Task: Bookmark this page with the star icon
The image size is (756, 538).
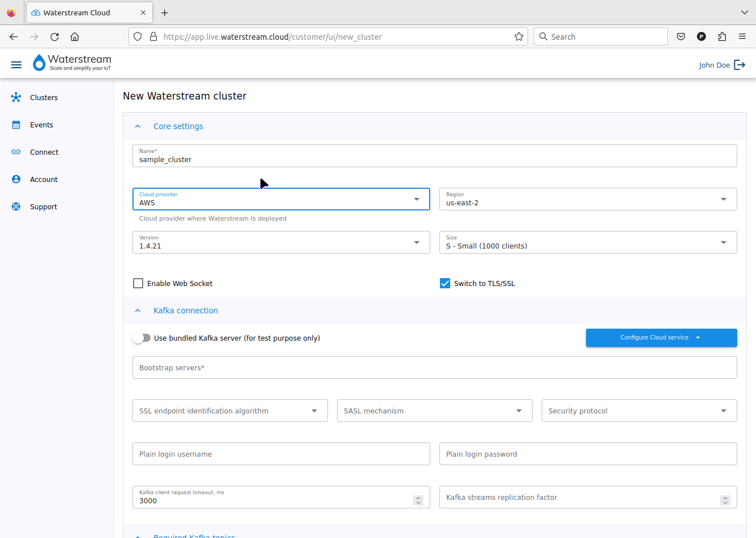Action: click(x=519, y=36)
